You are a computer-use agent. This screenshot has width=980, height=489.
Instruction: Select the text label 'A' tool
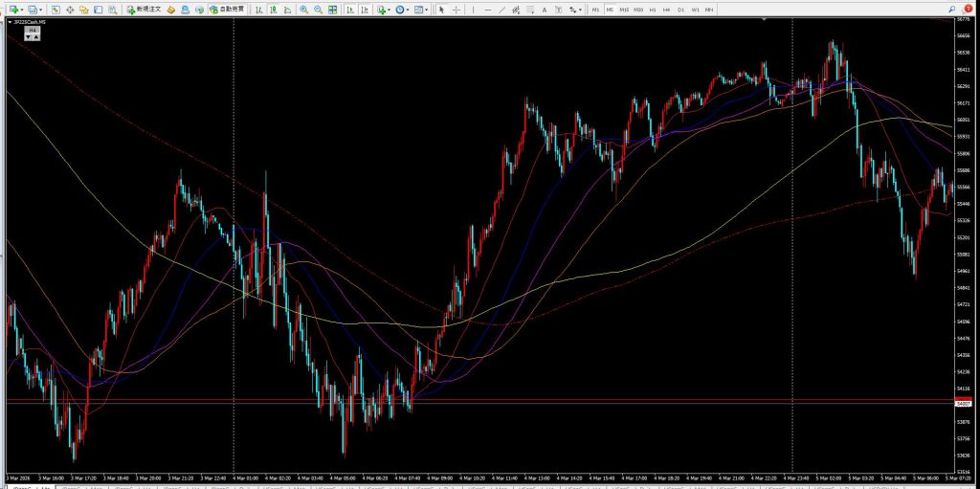pyautogui.click(x=545, y=9)
